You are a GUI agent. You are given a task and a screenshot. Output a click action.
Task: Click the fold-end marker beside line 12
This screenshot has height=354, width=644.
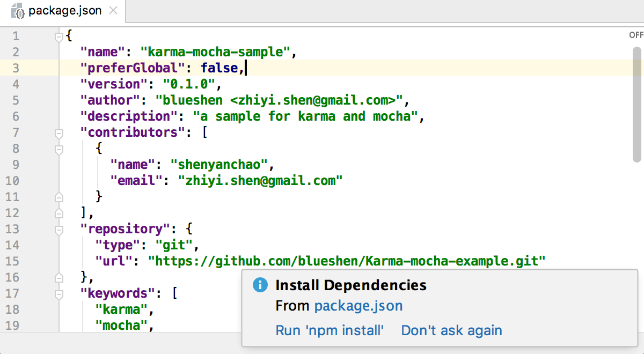coord(59,212)
